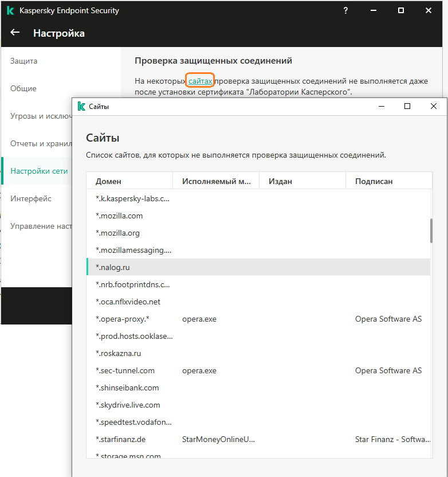Click Kaspersky logo icon in Сайты window title
Screen dimensions: 448x477
pyautogui.click(x=81, y=107)
